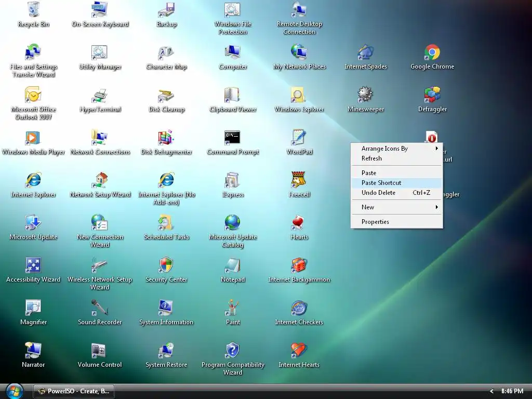Select the New Connection Wizard icon
The image size is (532, 399).
100,222
